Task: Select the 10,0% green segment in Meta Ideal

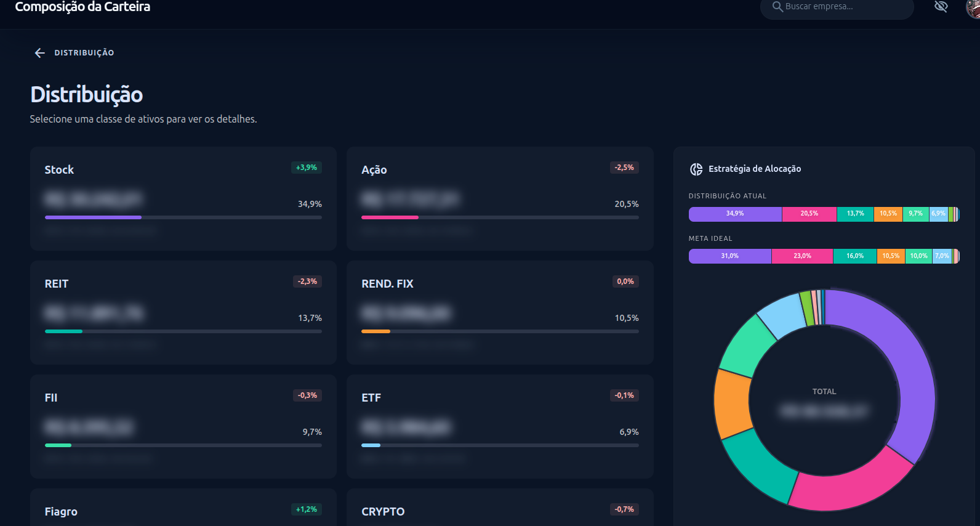Action: [919, 256]
